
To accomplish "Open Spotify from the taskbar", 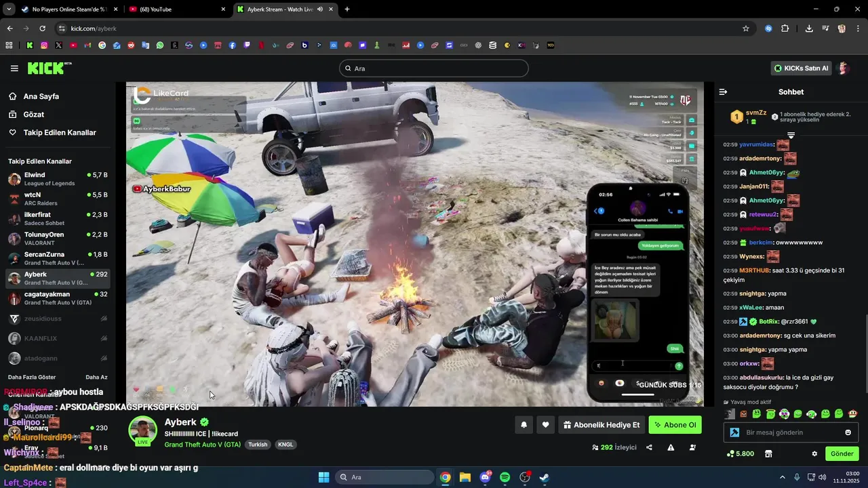I will click(x=505, y=477).
